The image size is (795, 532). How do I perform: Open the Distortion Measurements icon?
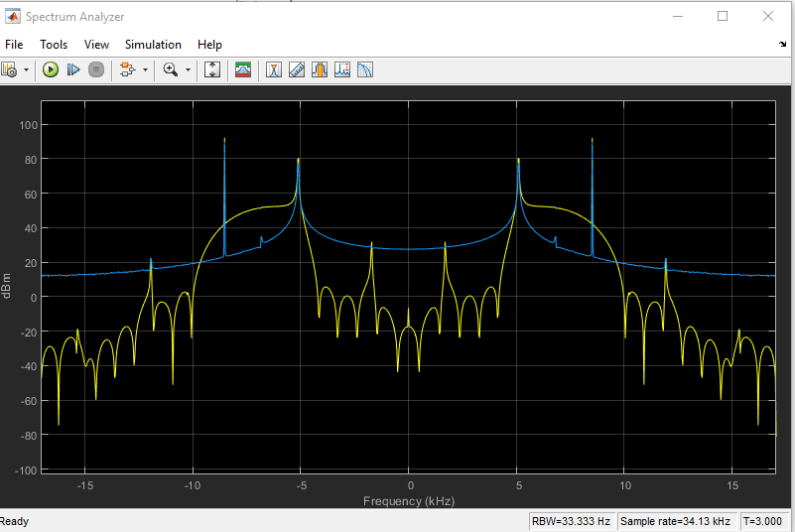(x=342, y=69)
